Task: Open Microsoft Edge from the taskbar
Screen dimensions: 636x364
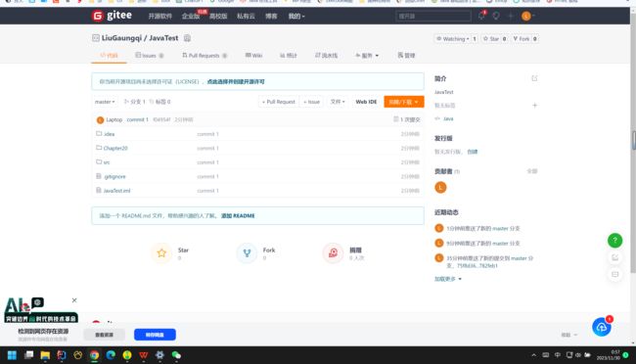Action: click(x=111, y=355)
